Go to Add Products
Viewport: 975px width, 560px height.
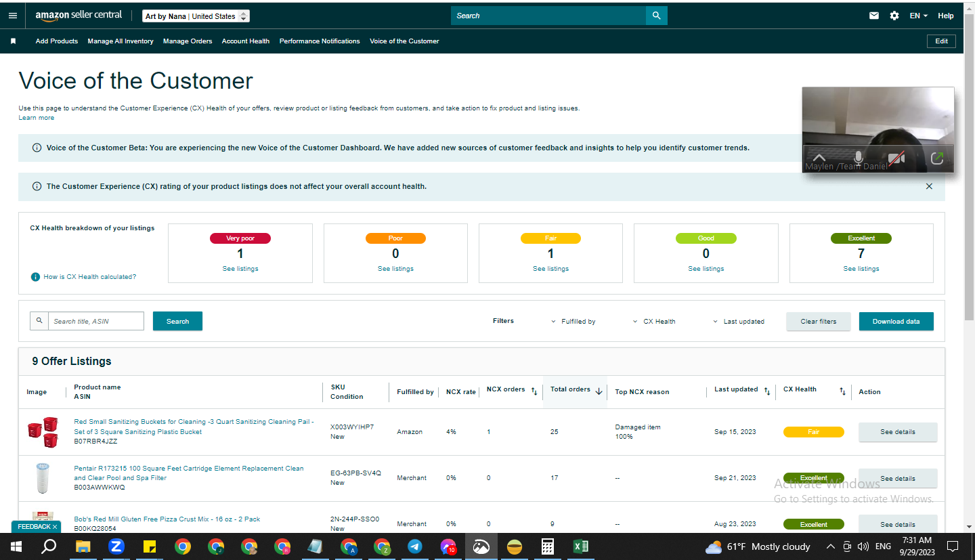pyautogui.click(x=57, y=41)
